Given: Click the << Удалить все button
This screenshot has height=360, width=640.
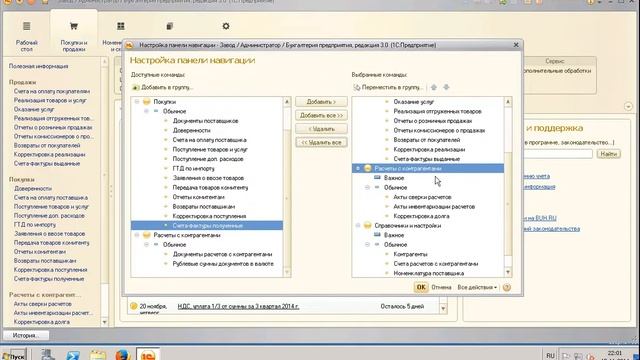Looking at the screenshot, I should (321, 142).
